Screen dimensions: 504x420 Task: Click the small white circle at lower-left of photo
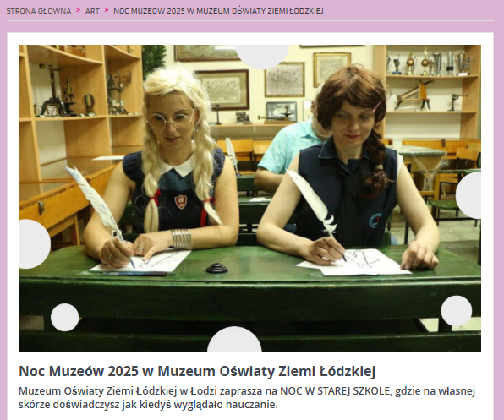click(x=64, y=317)
